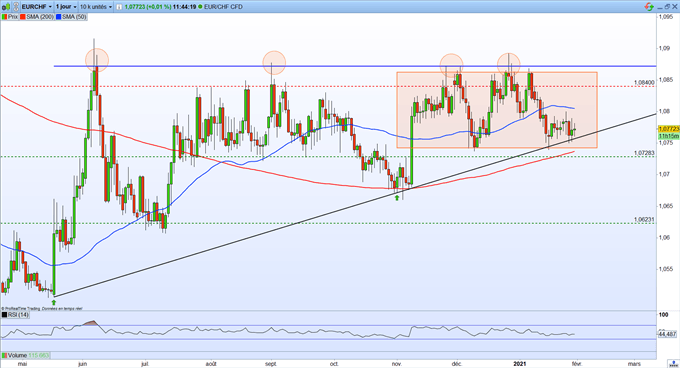Viewport: 680px width, 368px height.
Task: Click the current price tag 1,07723
Action: point(669,129)
